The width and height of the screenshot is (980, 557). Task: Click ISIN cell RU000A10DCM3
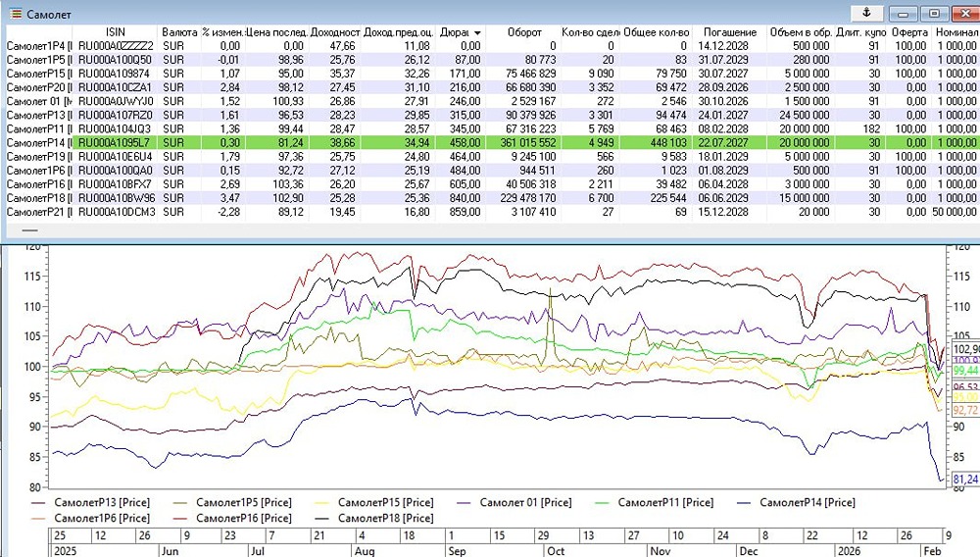(x=117, y=212)
